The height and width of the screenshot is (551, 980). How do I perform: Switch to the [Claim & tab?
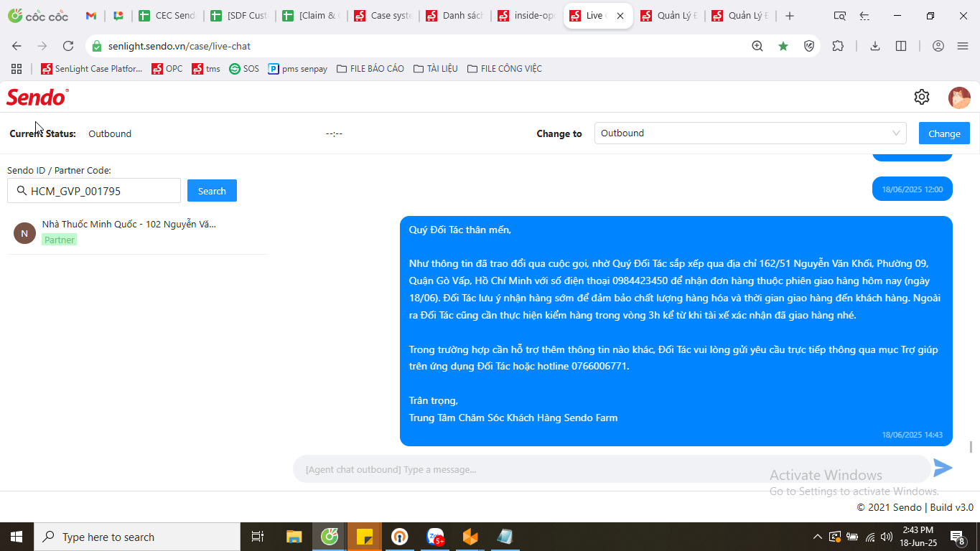[311, 16]
